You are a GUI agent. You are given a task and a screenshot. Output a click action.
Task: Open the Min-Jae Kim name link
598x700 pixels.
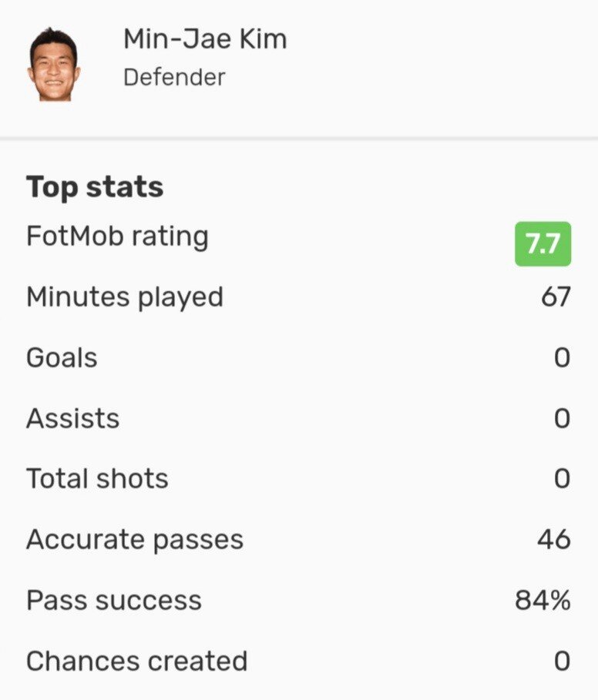(204, 39)
